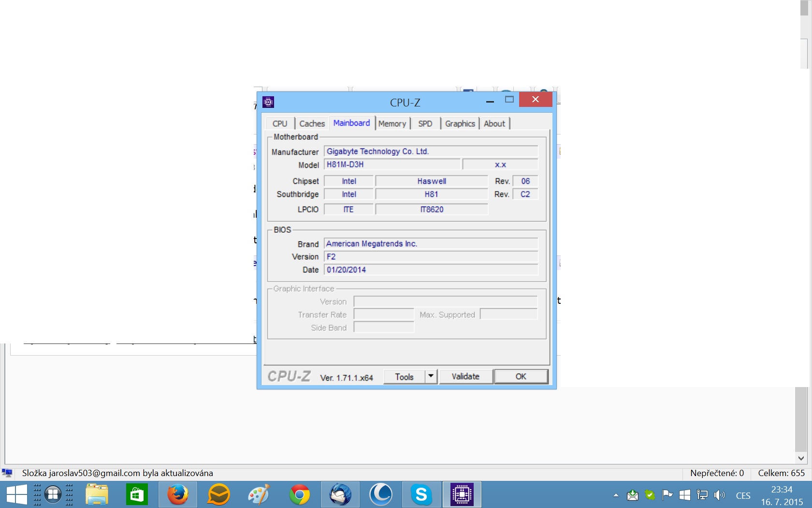Click the Ver. 1.71.1.x64 version label

347,378
